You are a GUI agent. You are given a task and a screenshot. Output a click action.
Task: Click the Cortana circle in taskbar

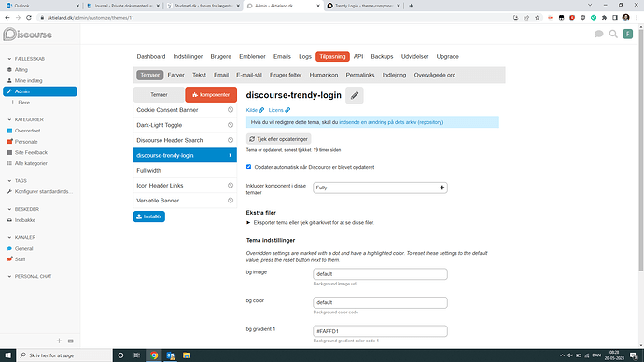pos(120,355)
